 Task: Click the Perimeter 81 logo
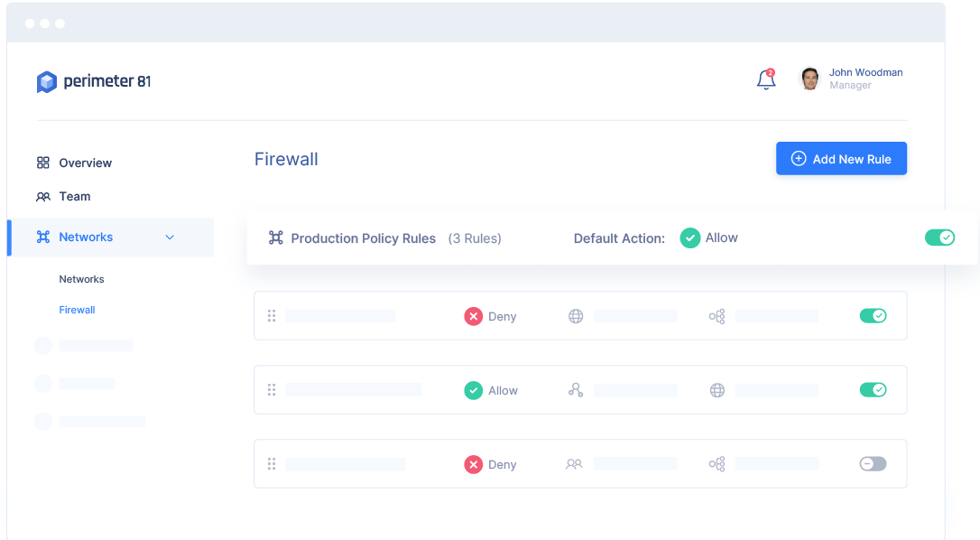pyautogui.click(x=94, y=81)
